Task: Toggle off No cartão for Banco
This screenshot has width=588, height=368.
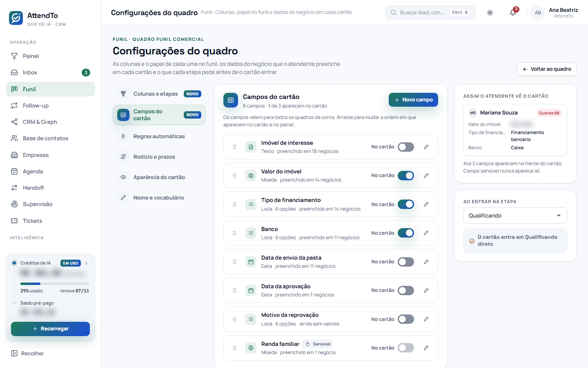Action: [x=406, y=233]
